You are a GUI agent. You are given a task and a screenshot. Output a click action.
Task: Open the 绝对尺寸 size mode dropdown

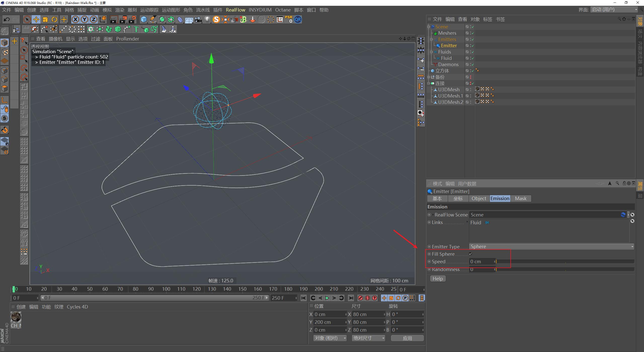[368, 338]
